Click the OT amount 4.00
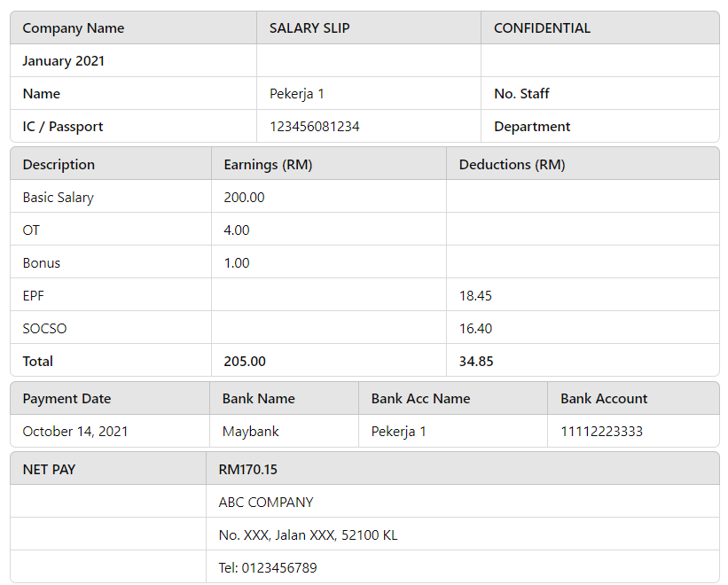 [x=237, y=230]
